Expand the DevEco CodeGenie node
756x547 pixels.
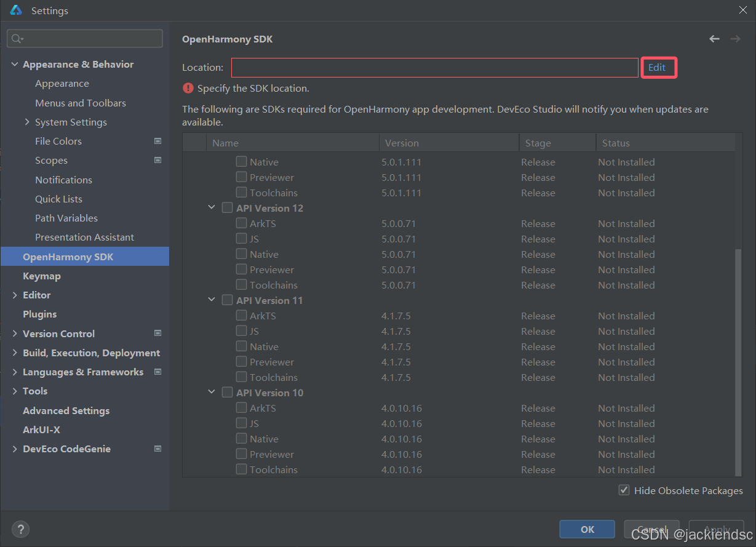coord(15,449)
